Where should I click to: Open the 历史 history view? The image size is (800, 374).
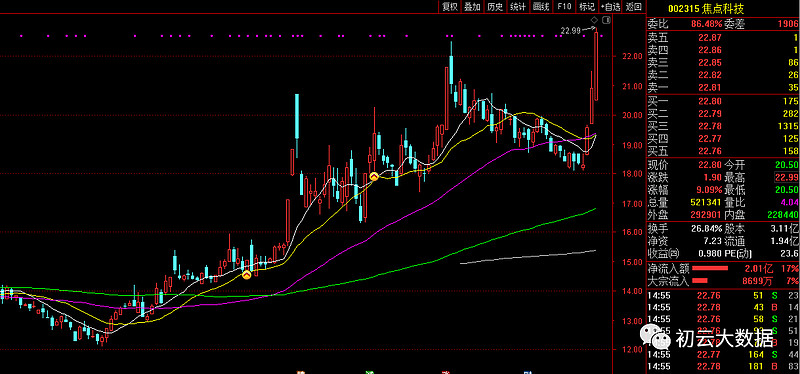[495, 7]
